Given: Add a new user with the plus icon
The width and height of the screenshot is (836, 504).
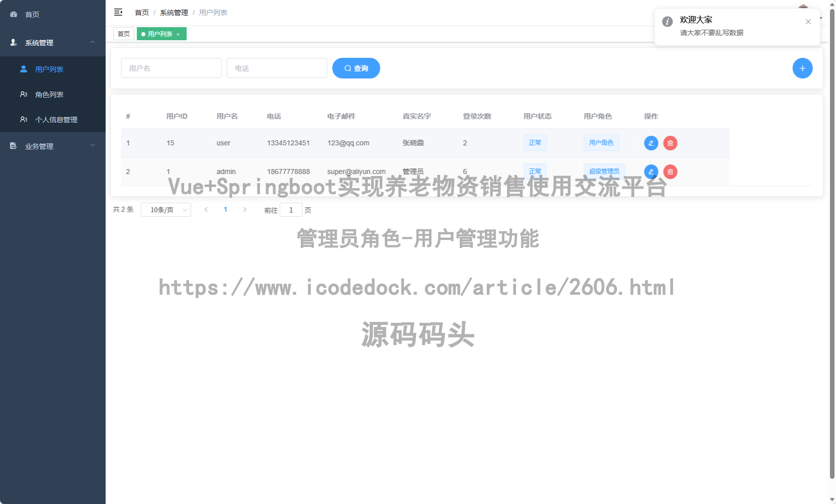Looking at the screenshot, I should [802, 68].
